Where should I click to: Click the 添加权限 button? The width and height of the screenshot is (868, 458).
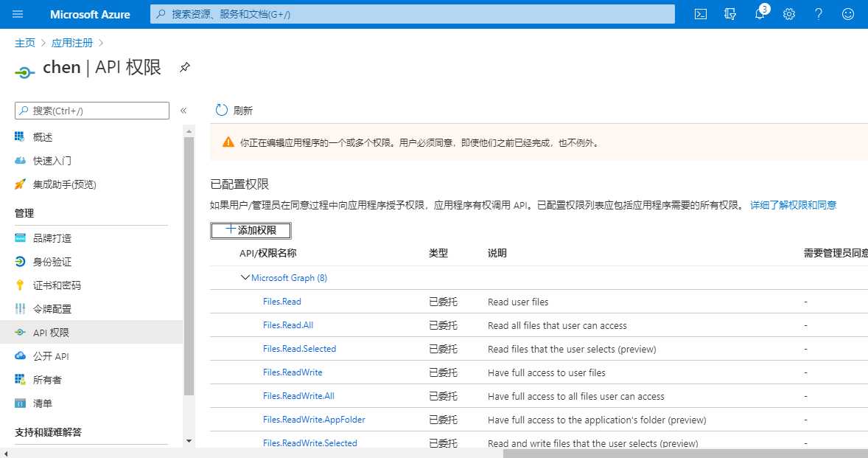click(x=251, y=230)
